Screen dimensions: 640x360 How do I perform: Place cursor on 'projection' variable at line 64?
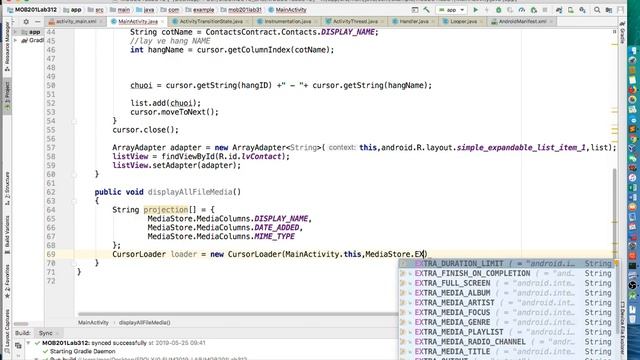click(165, 210)
